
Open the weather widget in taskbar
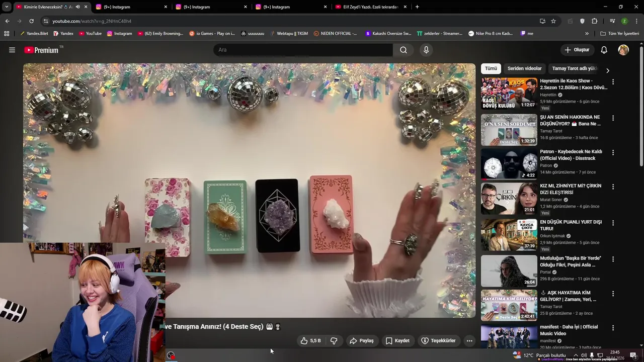pos(539,355)
